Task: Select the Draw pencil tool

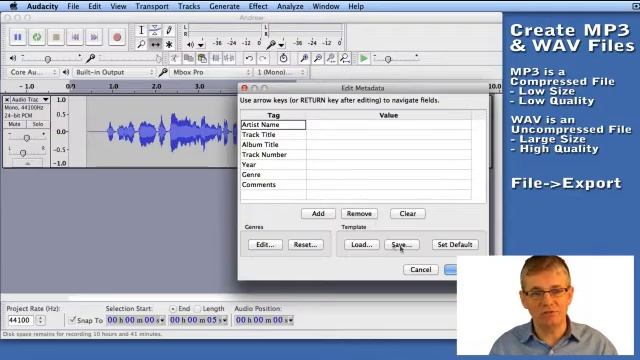Action: pos(169,30)
